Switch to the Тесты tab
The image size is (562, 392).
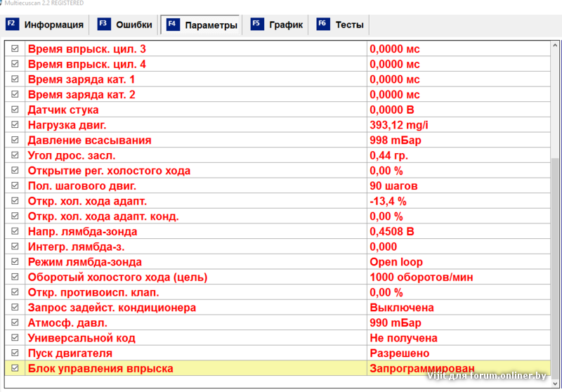coord(349,25)
